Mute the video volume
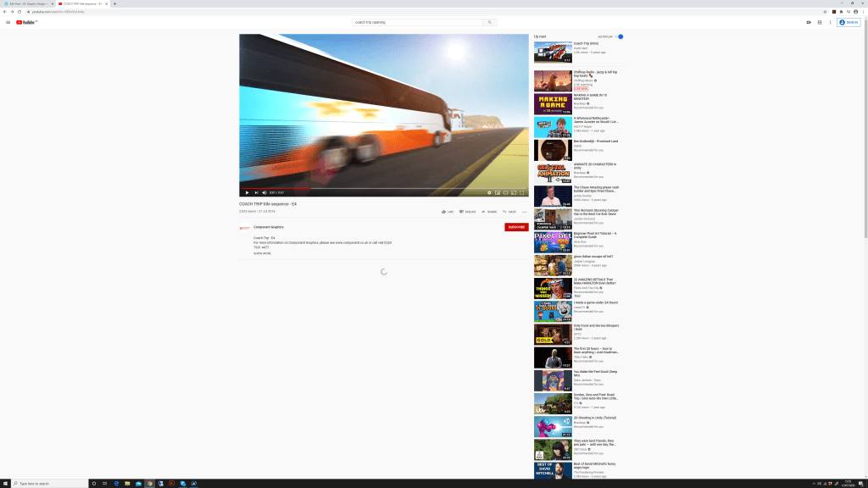Viewport: 868px width, 488px height. (x=264, y=192)
